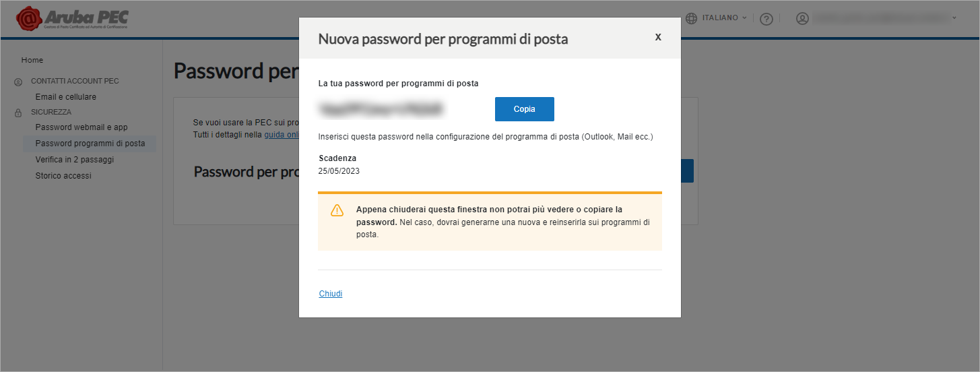Select Password programmi di posta item
Image resolution: width=980 pixels, height=372 pixels.
point(90,144)
